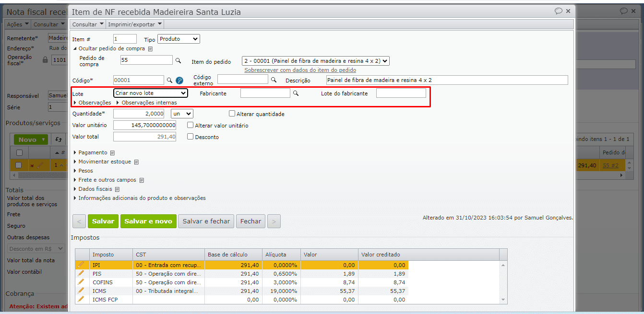Click the pencil icon on the ICMS row
This screenshot has width=644, height=314.
(81, 291)
